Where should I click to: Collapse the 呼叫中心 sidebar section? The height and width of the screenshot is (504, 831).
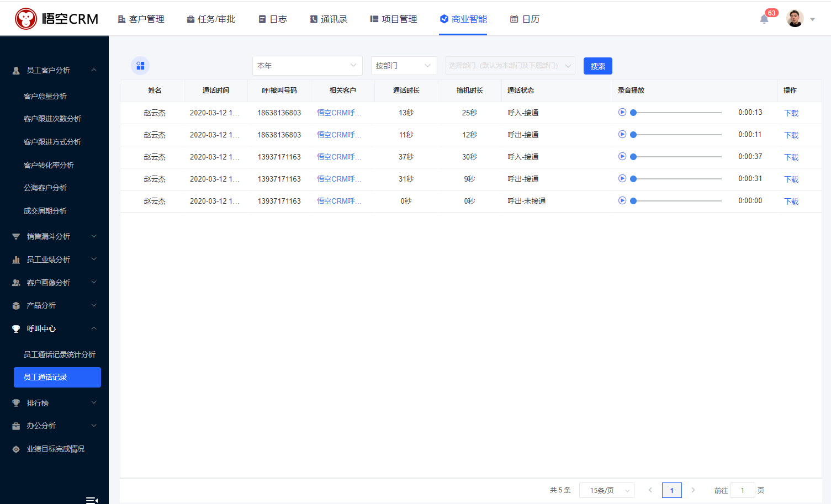[x=54, y=328]
